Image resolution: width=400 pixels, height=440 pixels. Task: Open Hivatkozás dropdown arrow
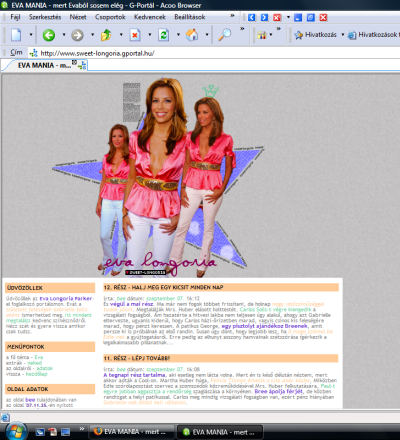(342, 35)
